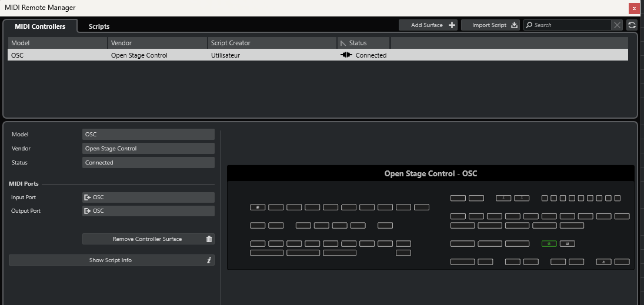Click the Vendor field showing Open Stage Control

coord(148,149)
